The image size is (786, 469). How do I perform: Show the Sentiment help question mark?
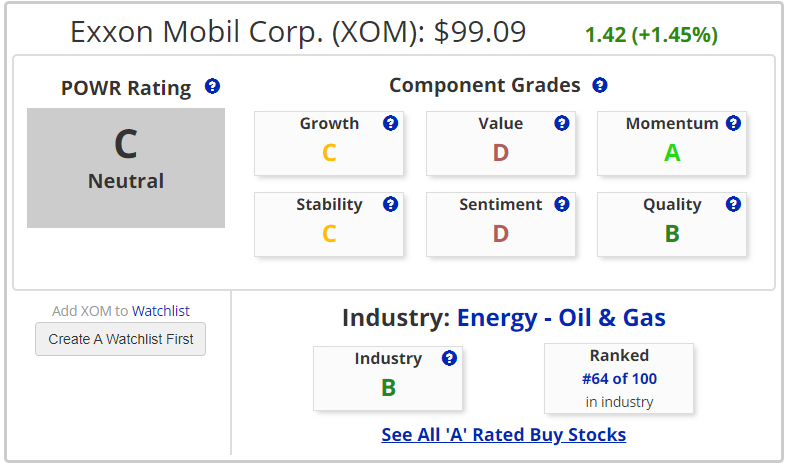(562, 204)
